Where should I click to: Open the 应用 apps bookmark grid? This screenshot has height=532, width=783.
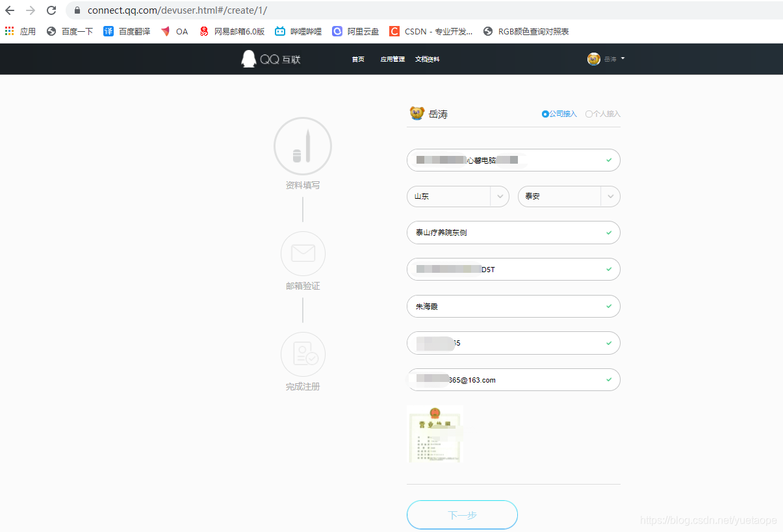[20, 31]
